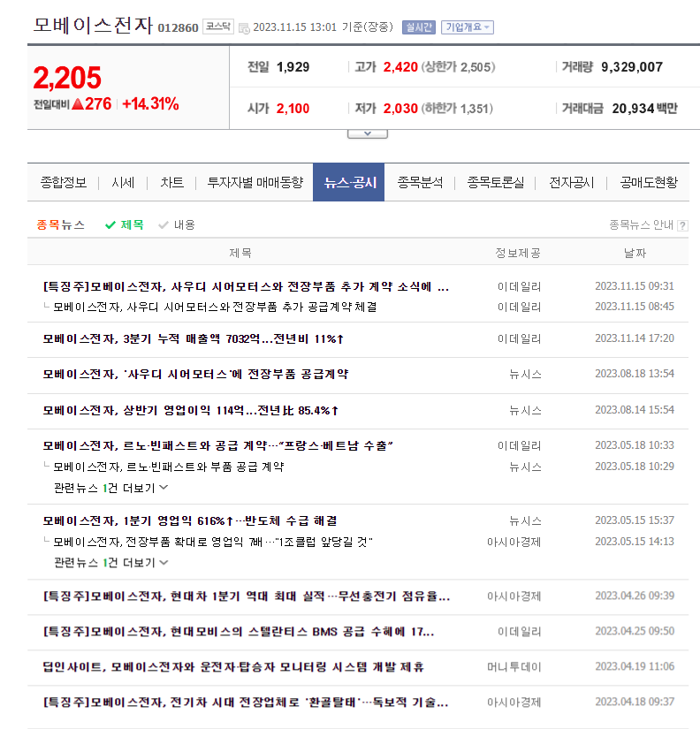
Task: Open the 1조클럽 앞당길 것 sub-article
Action: click(213, 542)
